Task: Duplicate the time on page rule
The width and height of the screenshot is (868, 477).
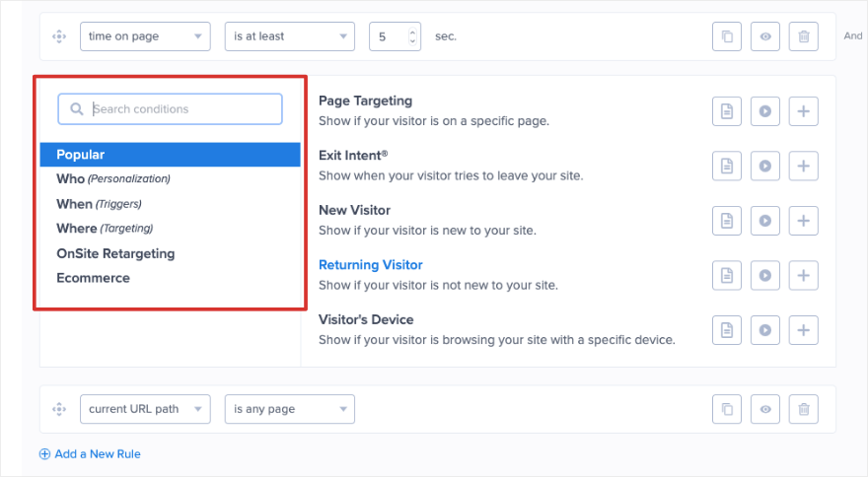Action: [727, 36]
